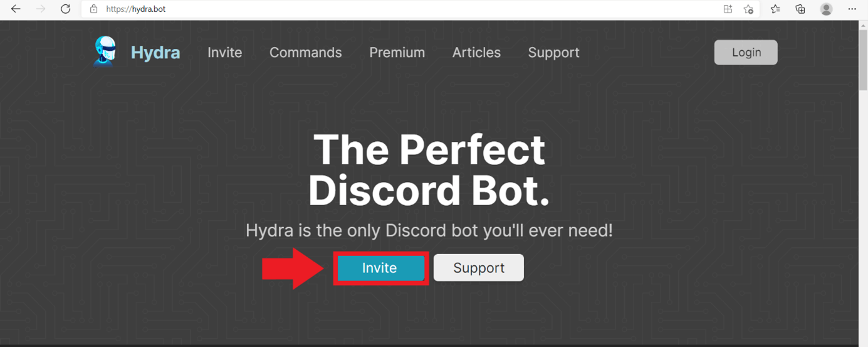Click the browser back arrow
Viewport: 868px width, 347px height.
[16, 9]
